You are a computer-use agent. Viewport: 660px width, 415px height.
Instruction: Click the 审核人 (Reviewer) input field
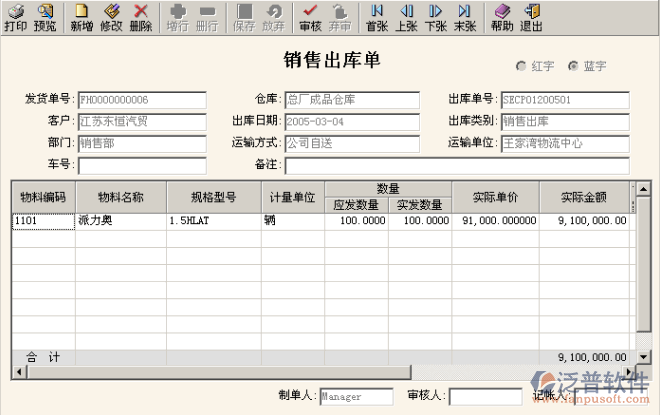(485, 397)
